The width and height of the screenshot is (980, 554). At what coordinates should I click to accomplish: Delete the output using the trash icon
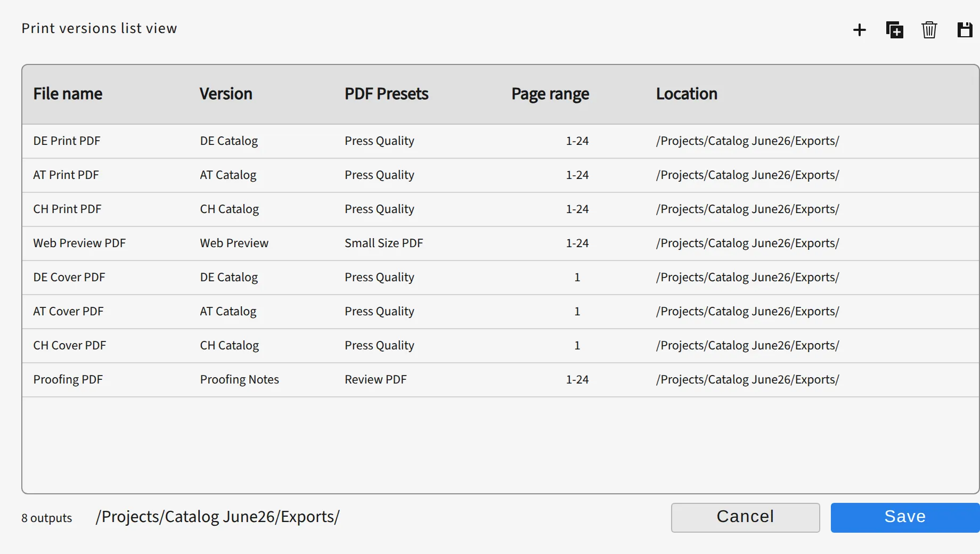coord(929,30)
